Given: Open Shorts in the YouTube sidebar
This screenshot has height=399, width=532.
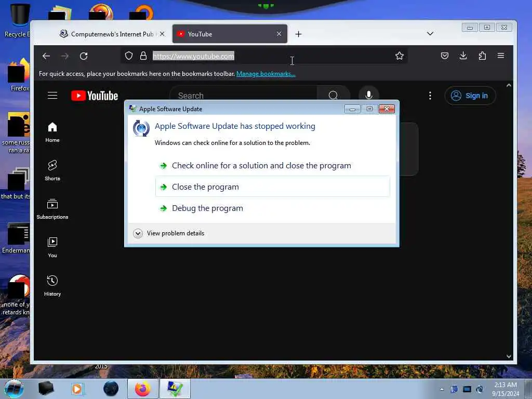Looking at the screenshot, I should [52, 170].
